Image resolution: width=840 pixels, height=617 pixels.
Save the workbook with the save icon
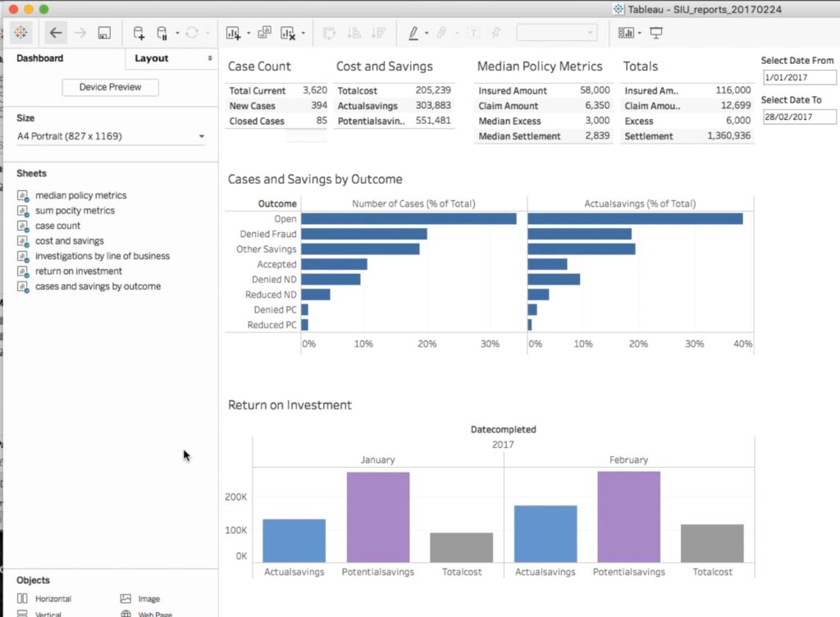(x=104, y=33)
